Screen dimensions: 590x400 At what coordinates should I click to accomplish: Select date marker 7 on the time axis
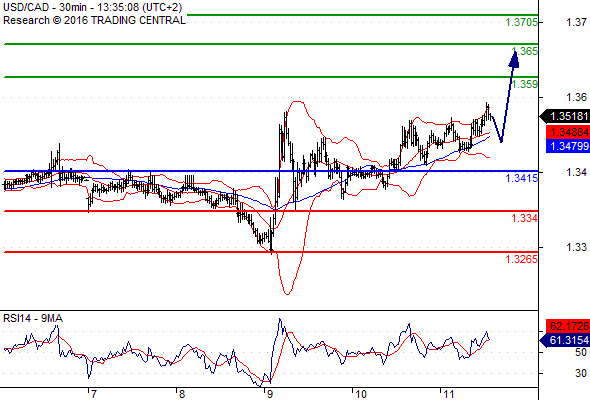tap(93, 394)
